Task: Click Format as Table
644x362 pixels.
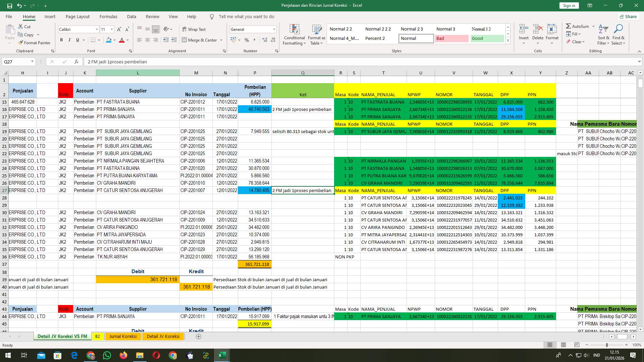Action: [x=316, y=35]
